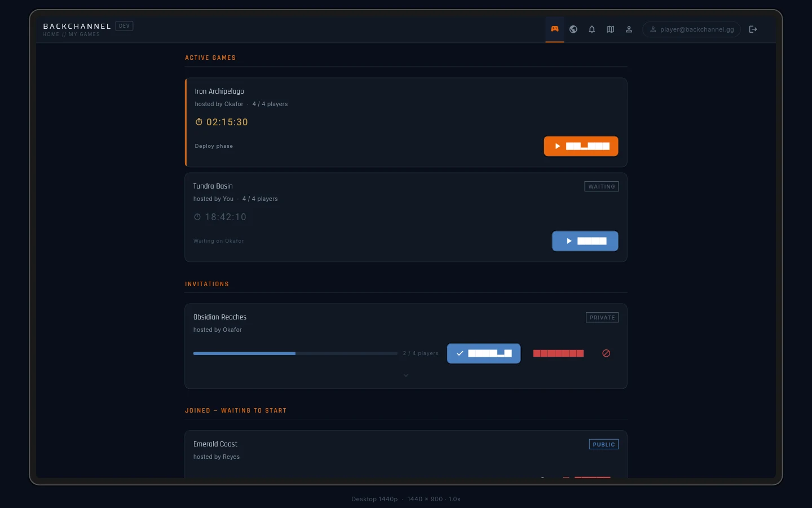This screenshot has width=812, height=508.
Task: Expand the Obsidian Reaches card details chevron
Action: (406, 375)
